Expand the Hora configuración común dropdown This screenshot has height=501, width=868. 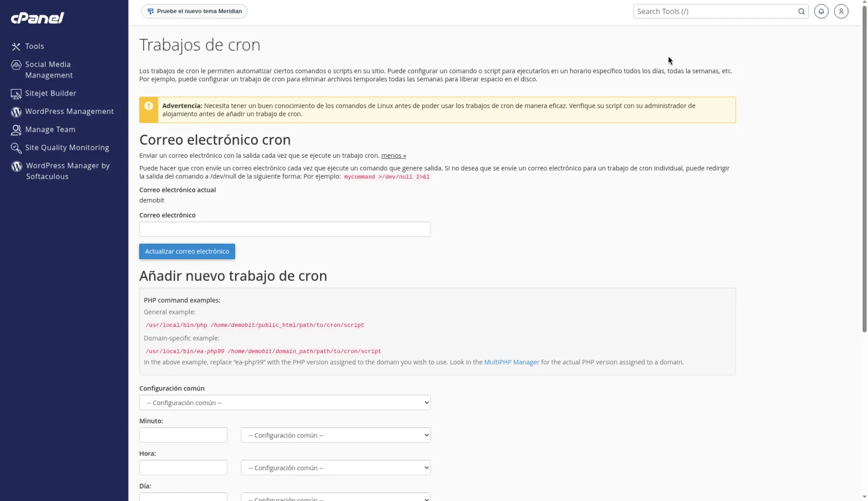click(336, 468)
